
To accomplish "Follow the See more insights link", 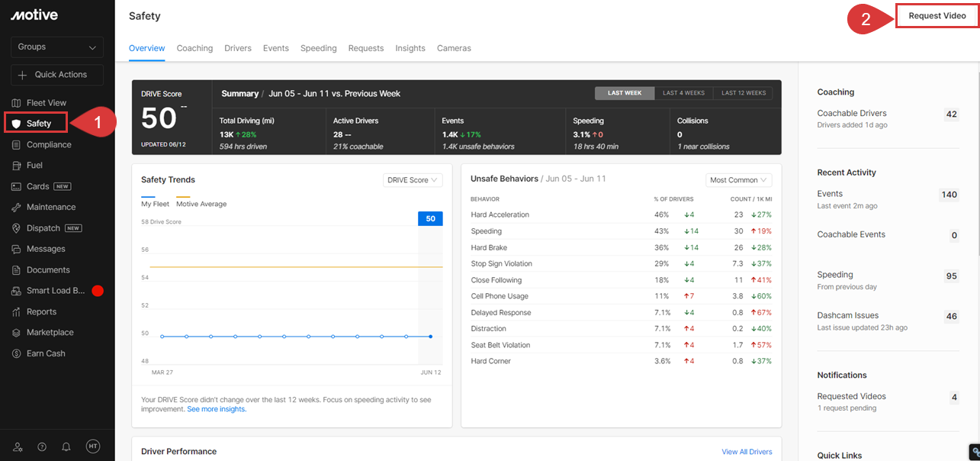I will (217, 409).
